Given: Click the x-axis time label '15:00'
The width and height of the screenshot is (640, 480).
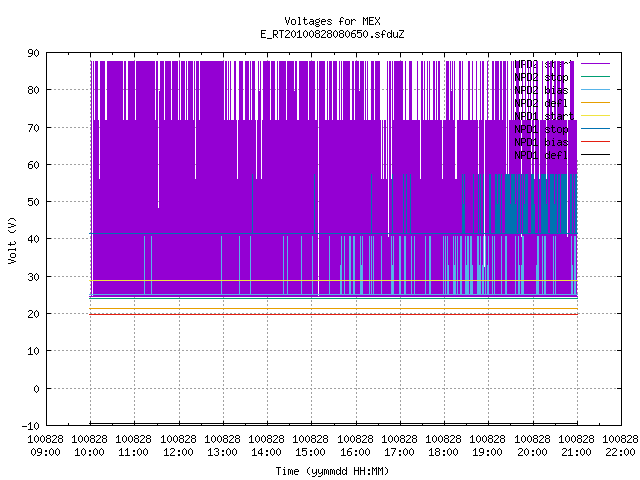Looking at the screenshot, I should click(x=311, y=453).
